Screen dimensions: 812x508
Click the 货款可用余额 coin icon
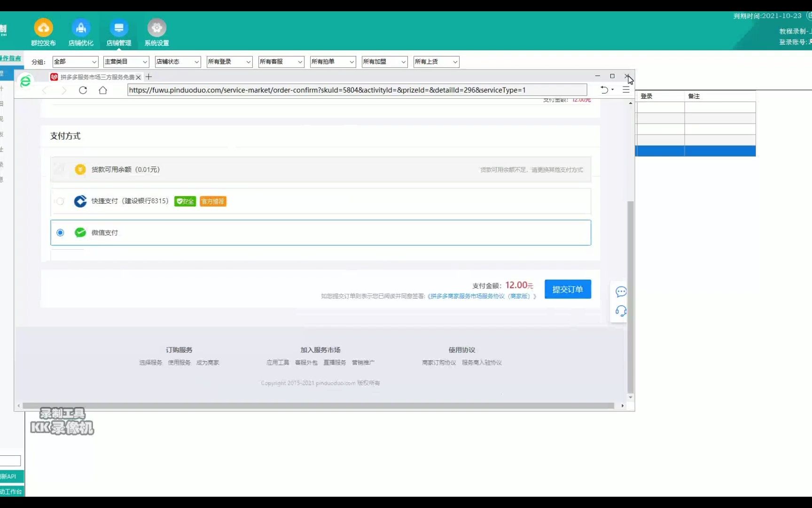click(80, 169)
